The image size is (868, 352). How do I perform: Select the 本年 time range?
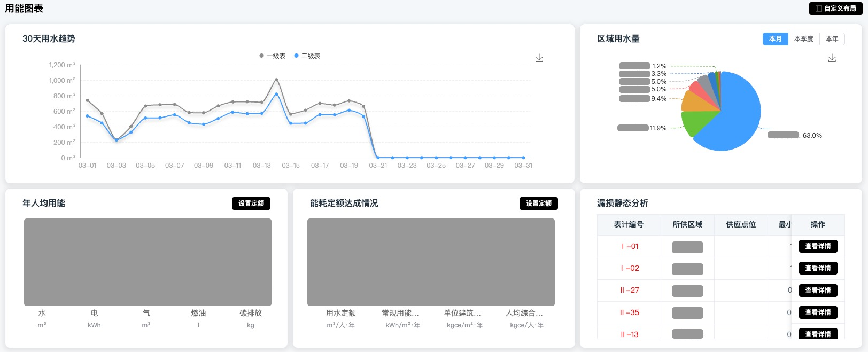tap(832, 39)
